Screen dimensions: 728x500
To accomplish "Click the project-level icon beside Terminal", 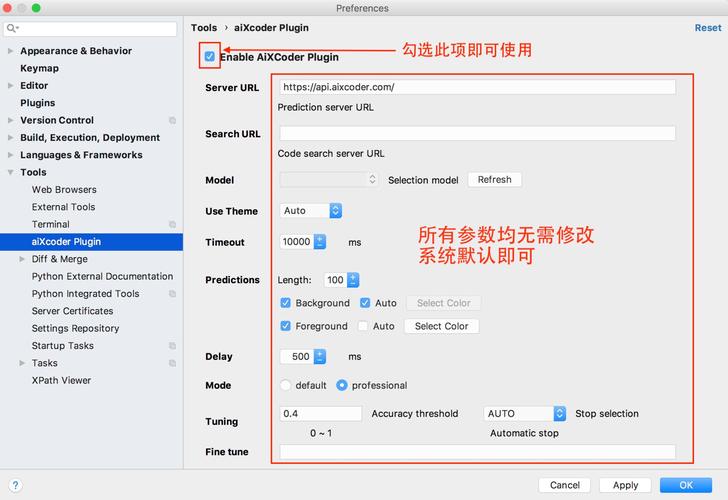I will tap(172, 224).
